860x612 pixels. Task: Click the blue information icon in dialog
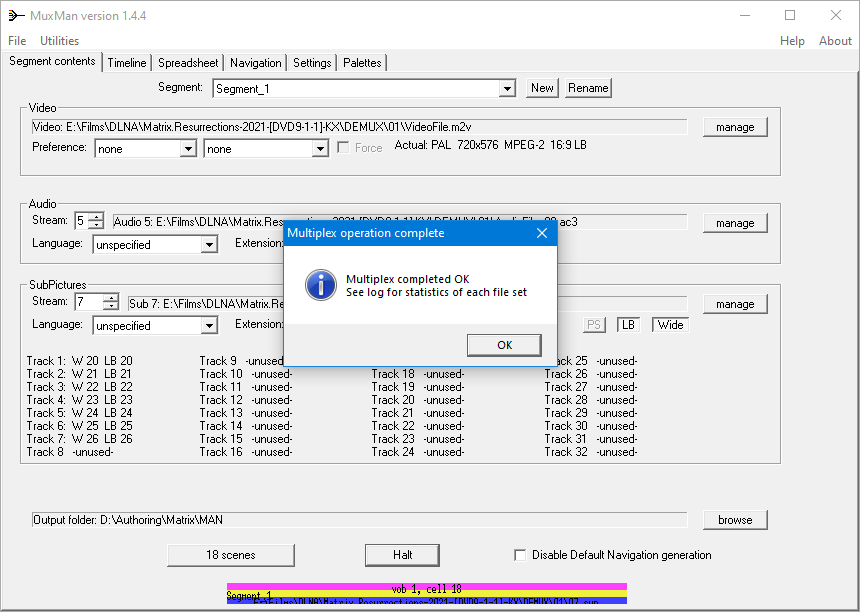(x=320, y=284)
